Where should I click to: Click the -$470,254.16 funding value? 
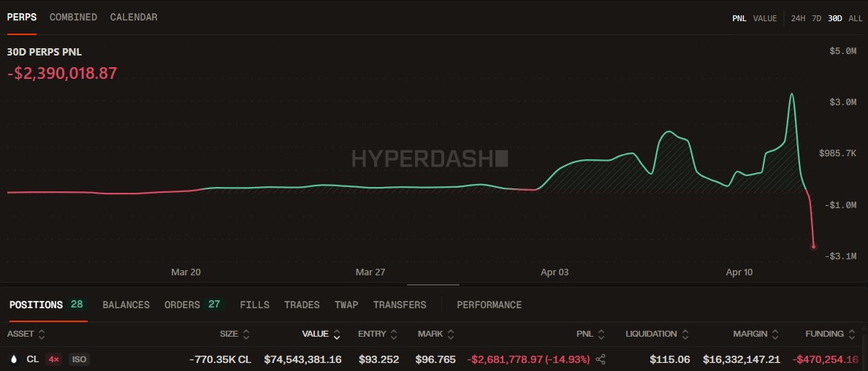825,359
